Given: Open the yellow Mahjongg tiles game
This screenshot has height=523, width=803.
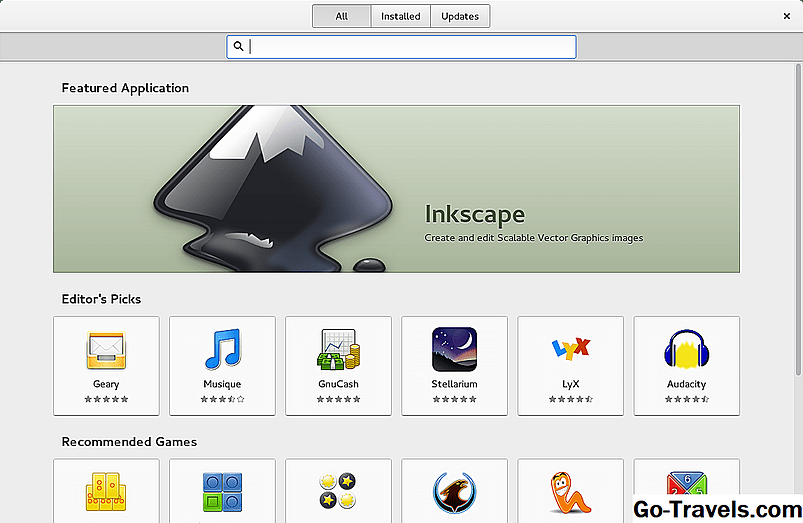Looking at the screenshot, I should [106, 493].
